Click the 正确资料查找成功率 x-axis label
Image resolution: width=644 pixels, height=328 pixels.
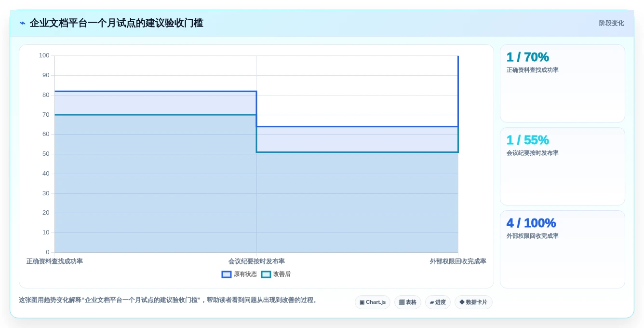point(54,261)
